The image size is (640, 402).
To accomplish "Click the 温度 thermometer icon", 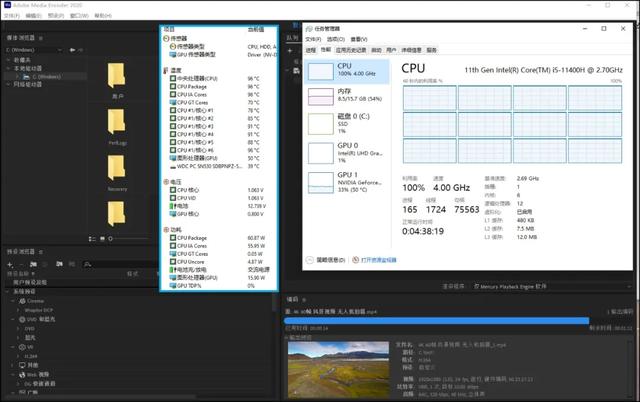I will pos(166,70).
